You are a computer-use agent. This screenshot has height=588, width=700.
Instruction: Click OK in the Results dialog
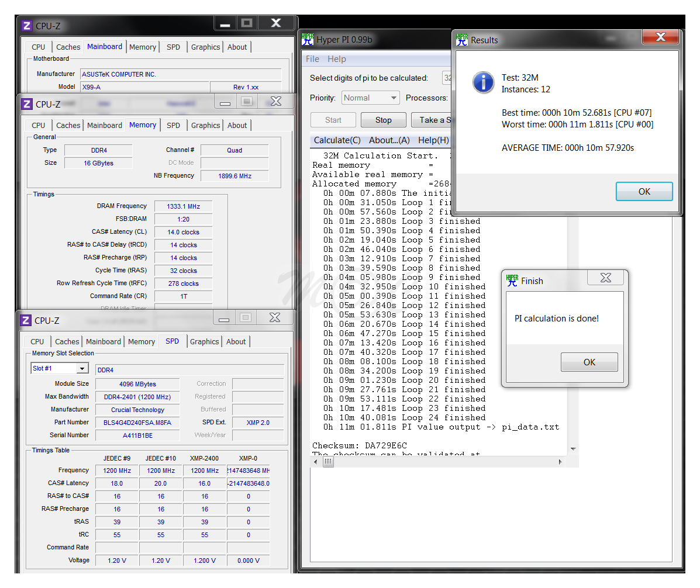click(644, 191)
